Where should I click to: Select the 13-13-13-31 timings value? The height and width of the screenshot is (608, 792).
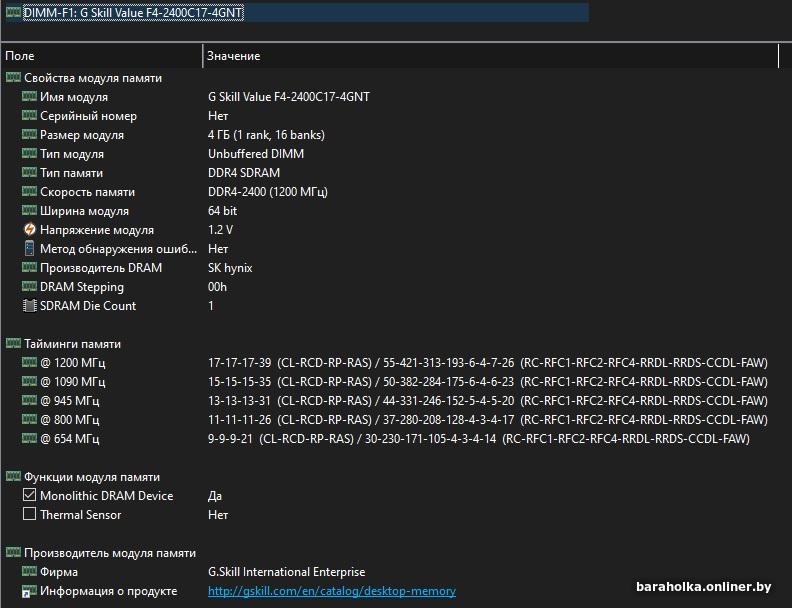487,400
